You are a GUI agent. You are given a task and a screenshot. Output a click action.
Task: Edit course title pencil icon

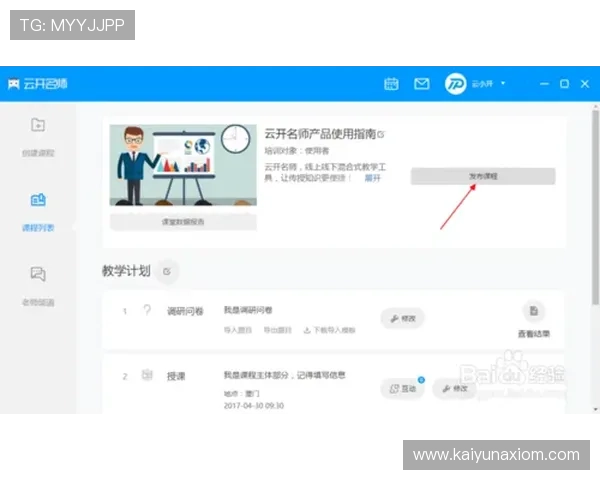click(x=381, y=135)
